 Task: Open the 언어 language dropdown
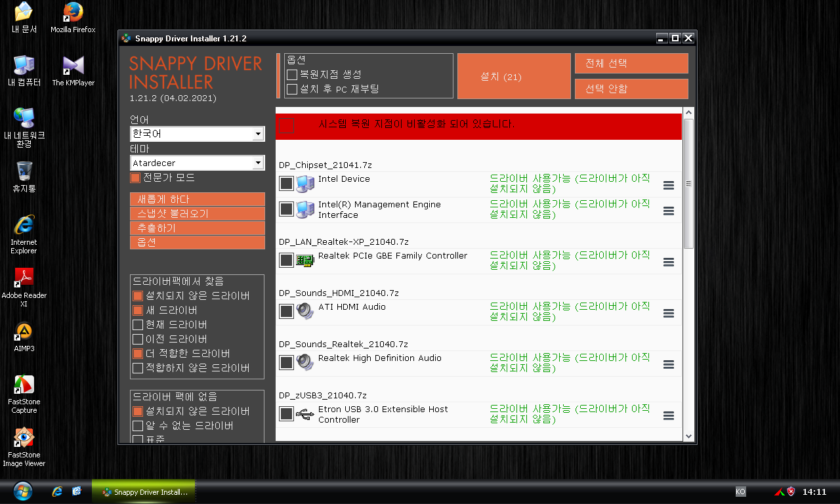(198, 134)
